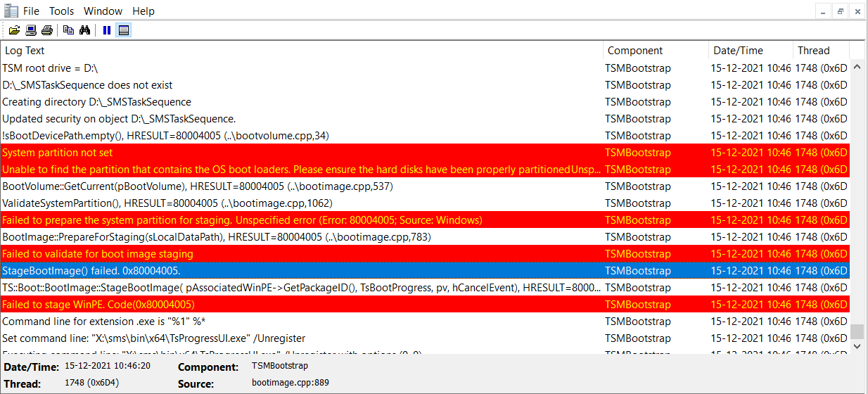Select the 'System partition not set' error row

(x=425, y=153)
